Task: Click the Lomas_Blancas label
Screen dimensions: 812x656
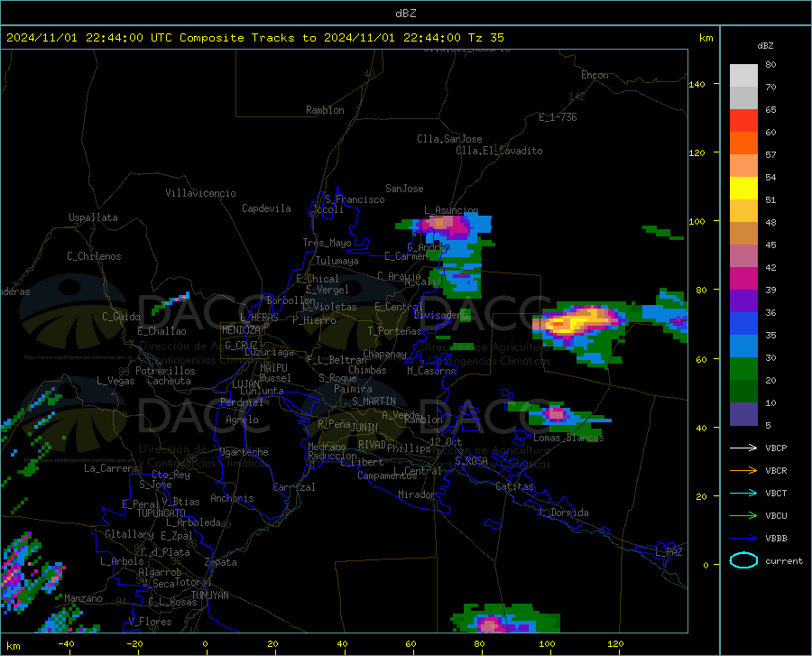Action: tap(568, 438)
